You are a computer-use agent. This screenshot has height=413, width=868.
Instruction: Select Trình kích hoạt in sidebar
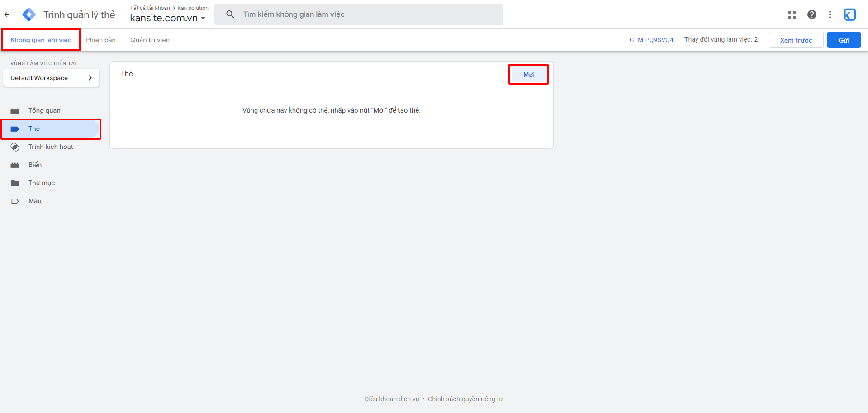pos(51,147)
